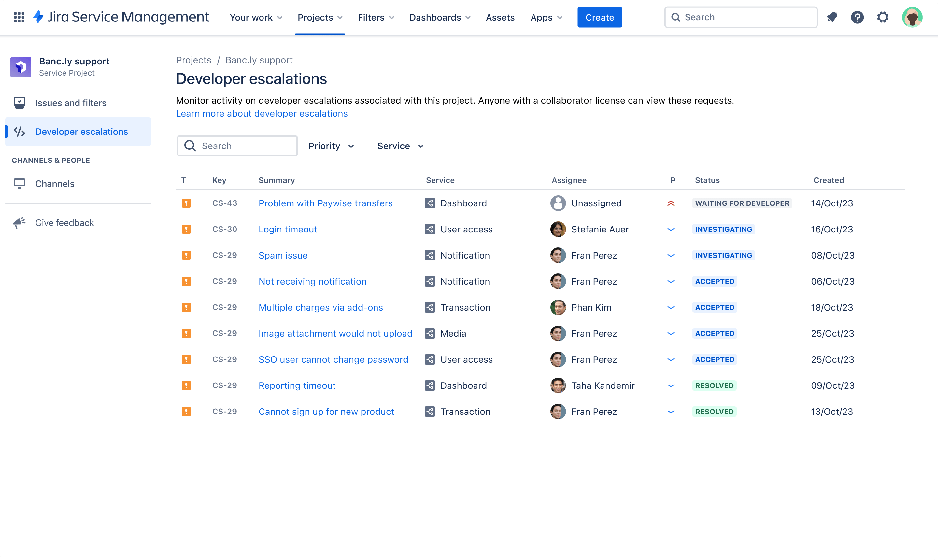Viewport: 938px width, 560px height.
Task: Click the Dashboard service icon for CS-43
Action: pyautogui.click(x=430, y=203)
